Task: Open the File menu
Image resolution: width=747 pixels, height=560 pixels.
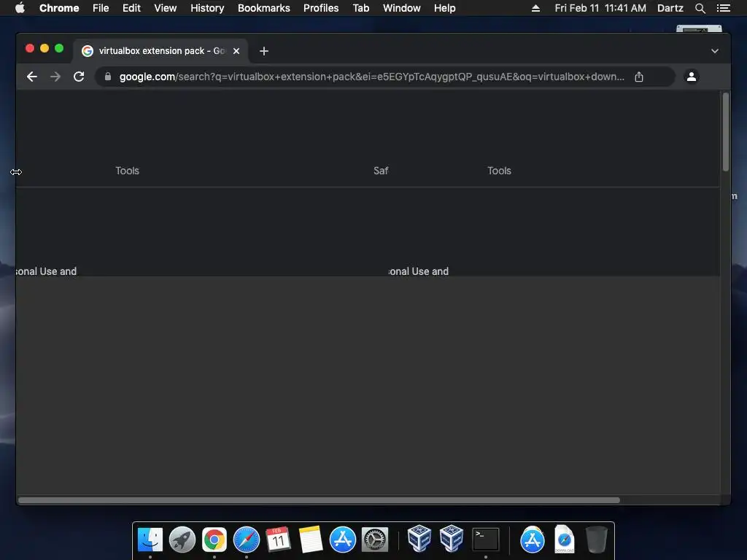Action: click(101, 8)
